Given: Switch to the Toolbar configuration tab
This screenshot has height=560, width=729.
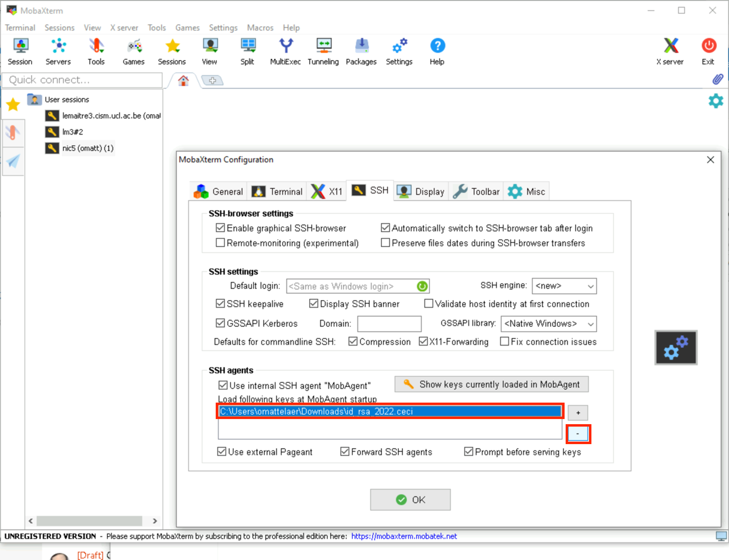Looking at the screenshot, I should pos(476,192).
